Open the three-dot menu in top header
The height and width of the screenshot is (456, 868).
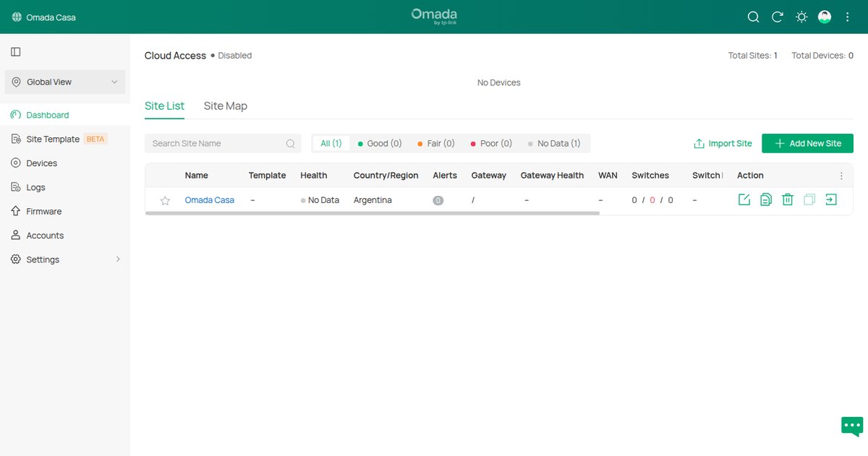(x=848, y=17)
